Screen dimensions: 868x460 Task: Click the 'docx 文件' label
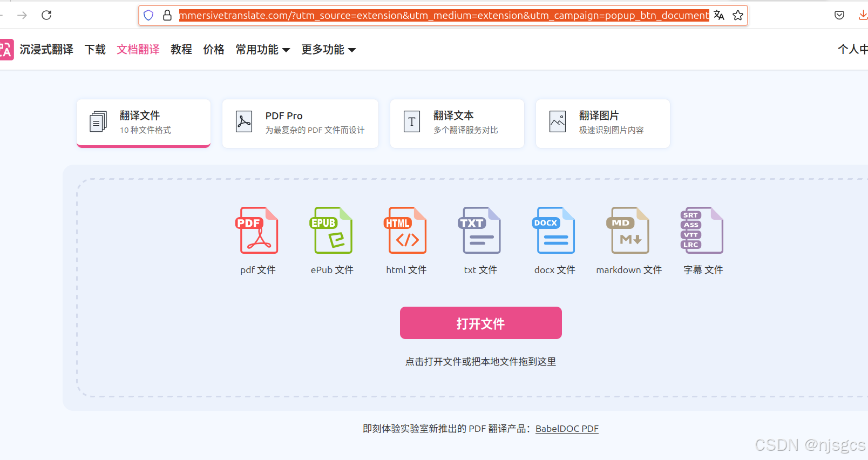click(554, 270)
